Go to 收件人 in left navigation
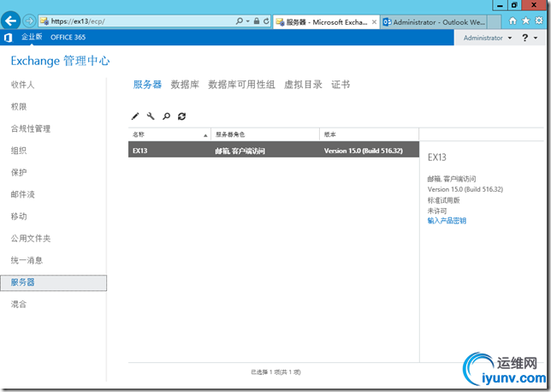 (x=22, y=85)
